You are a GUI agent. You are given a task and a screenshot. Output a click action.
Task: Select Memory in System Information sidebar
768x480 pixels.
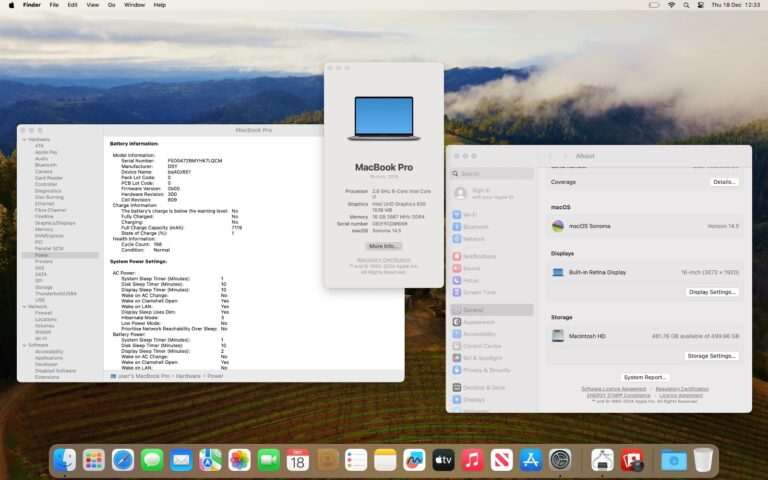44,229
